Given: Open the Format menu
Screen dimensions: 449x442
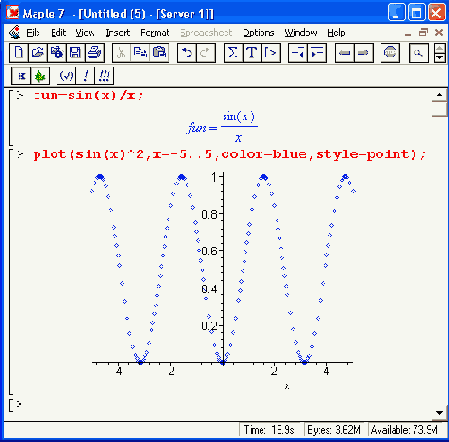Looking at the screenshot, I should click(x=155, y=33).
